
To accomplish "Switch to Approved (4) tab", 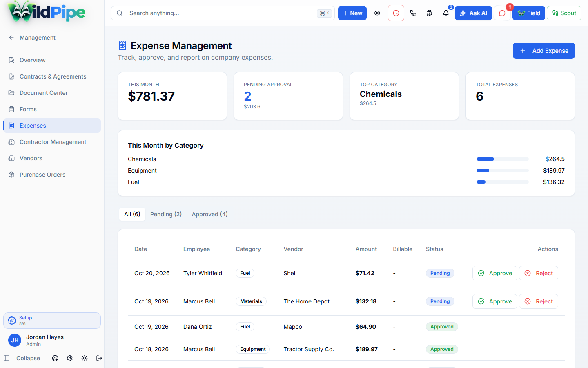I will point(209,214).
